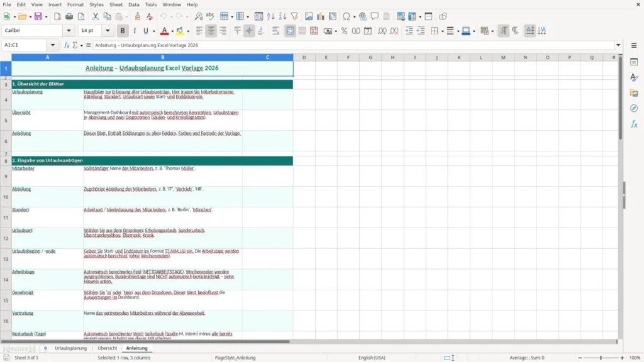Open Find and Replace
Viewport: 644px width, 362px height.
pos(198,16)
